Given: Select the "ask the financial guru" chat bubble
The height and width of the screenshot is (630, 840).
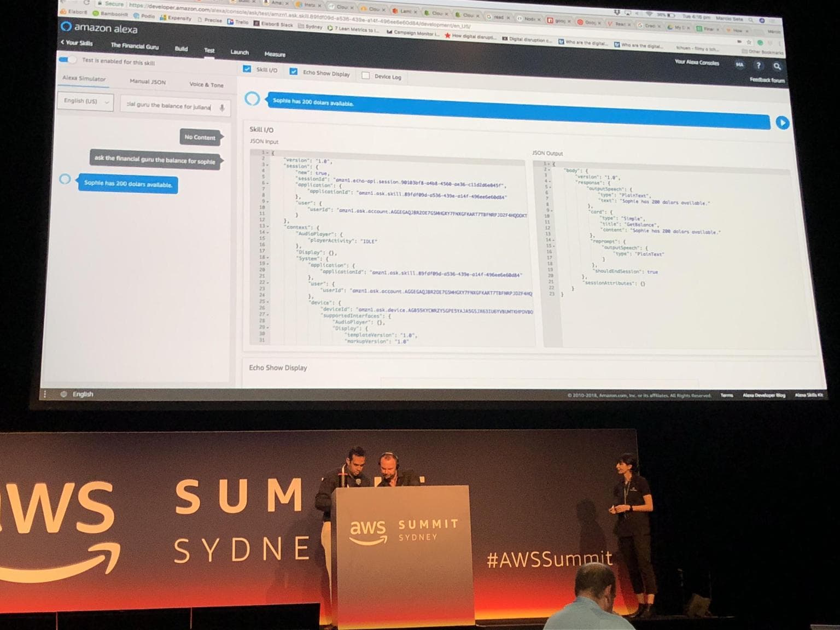Looking at the screenshot, I should 155,159.
